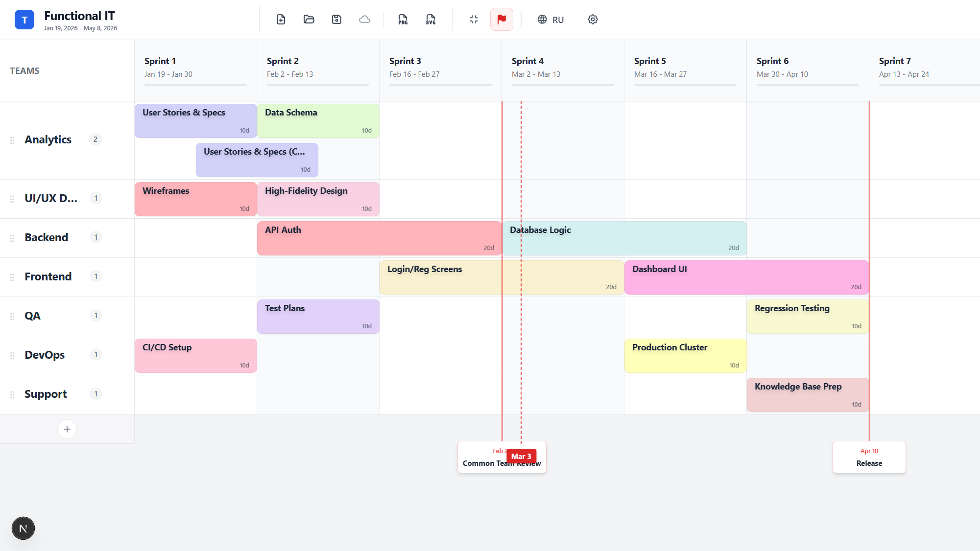Click the Frontend row drag handle

coord(12,277)
